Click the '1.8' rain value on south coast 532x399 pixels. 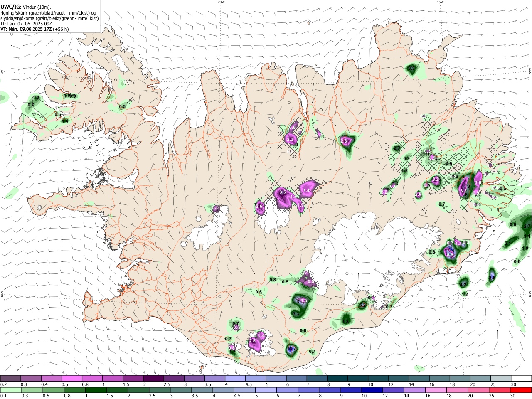tap(345, 321)
